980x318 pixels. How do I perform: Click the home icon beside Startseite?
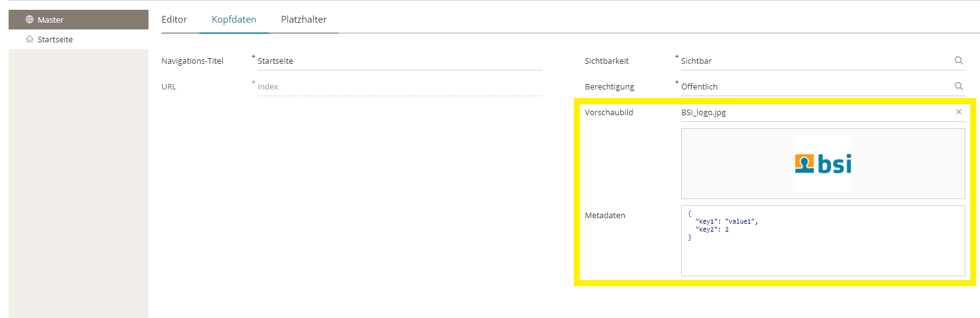coord(29,39)
